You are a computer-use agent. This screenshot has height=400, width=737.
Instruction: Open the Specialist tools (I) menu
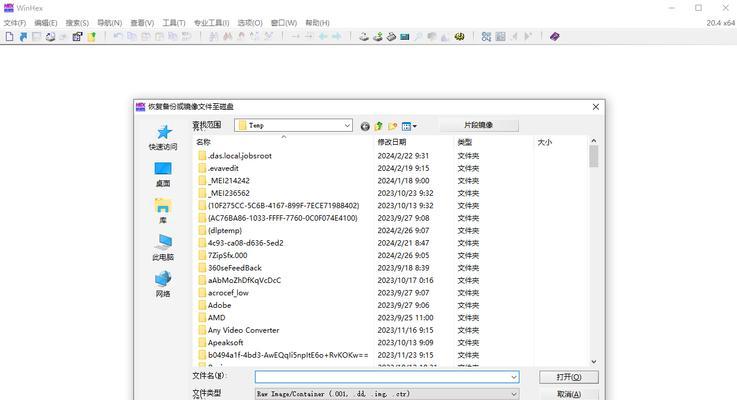[x=212, y=23]
